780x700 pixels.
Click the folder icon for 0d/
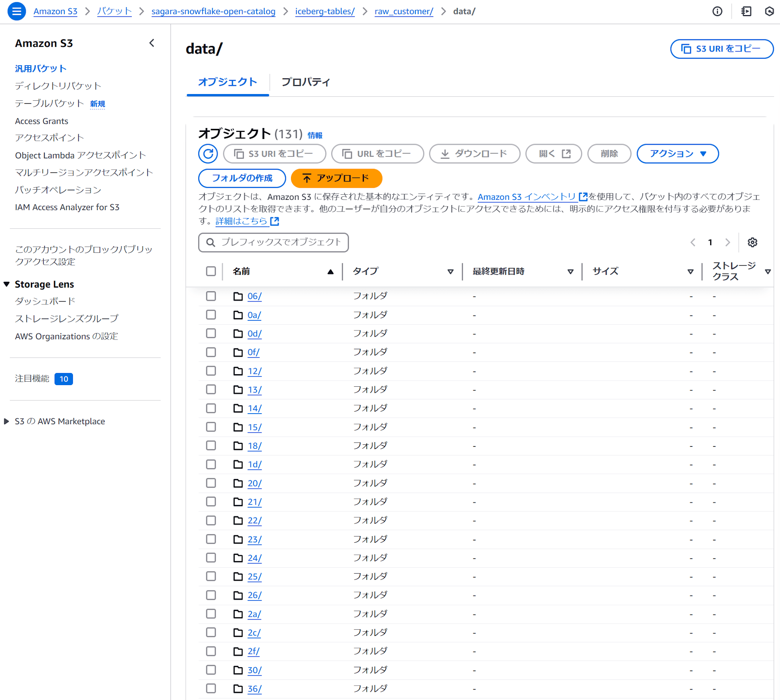238,334
